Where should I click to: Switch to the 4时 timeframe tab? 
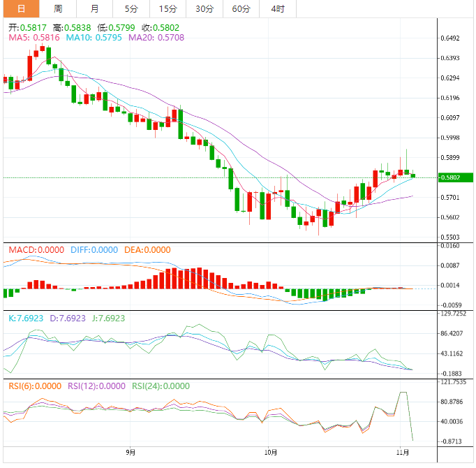click(277, 9)
